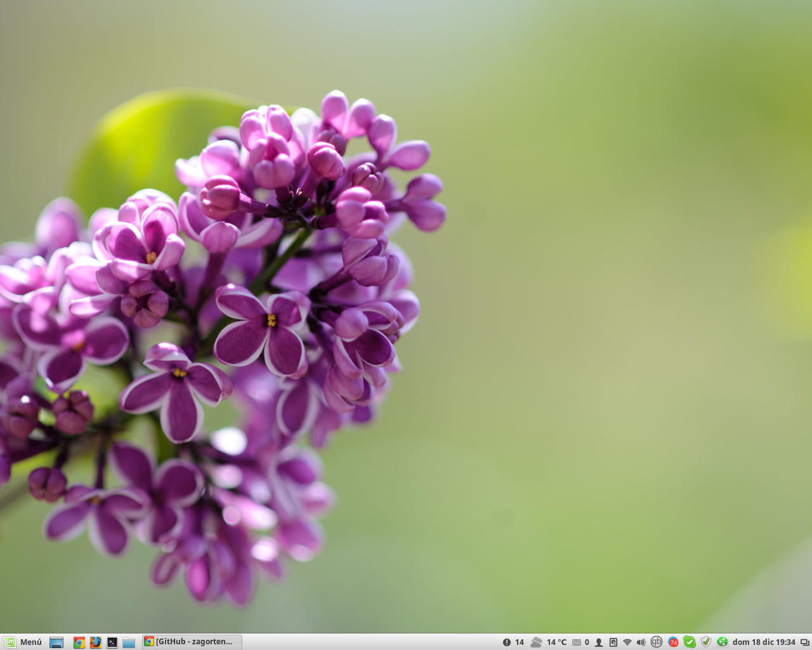This screenshot has width=812, height=650.
Task: Click the removable drives tray icon
Action: pyautogui.click(x=613, y=642)
